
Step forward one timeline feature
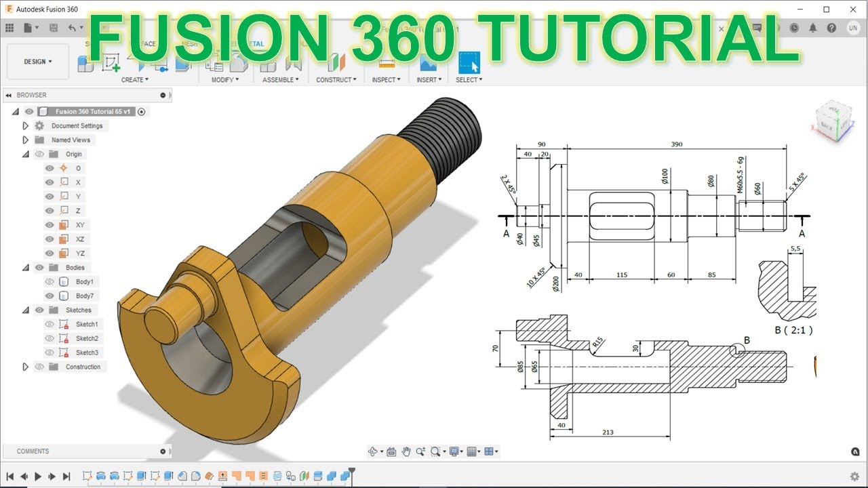coord(52,476)
